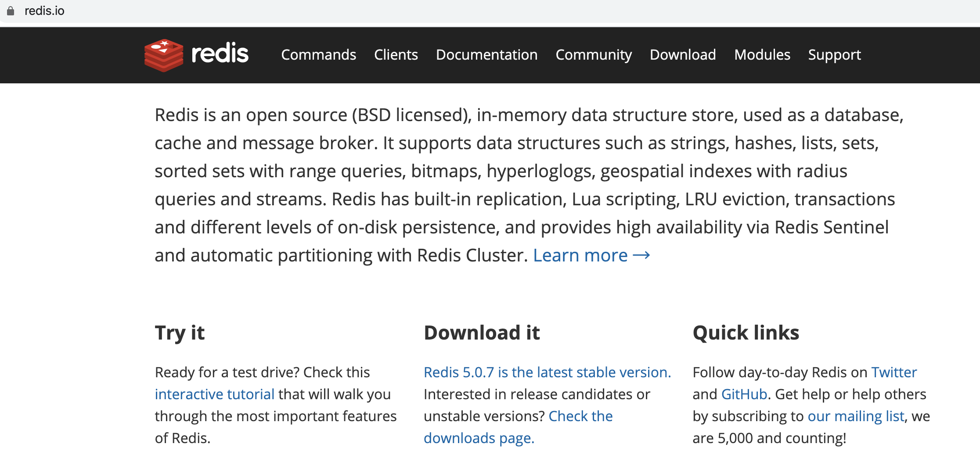980x458 pixels.
Task: Visit the GitHub quick link
Action: tap(744, 394)
